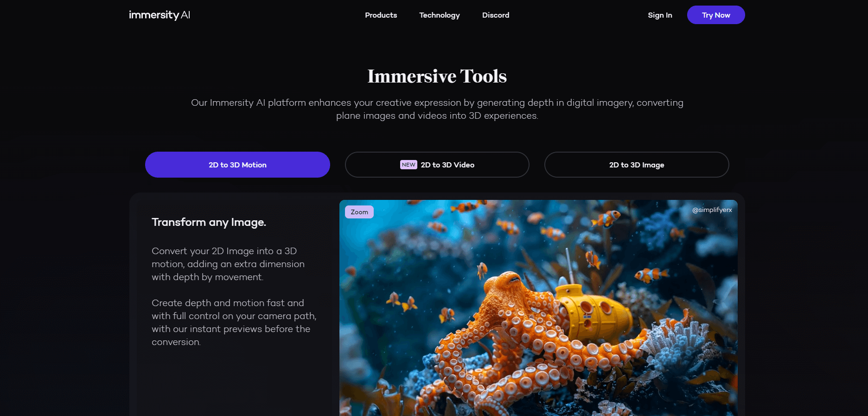
Task: Click the Zoom label on the preview
Action: click(x=359, y=212)
